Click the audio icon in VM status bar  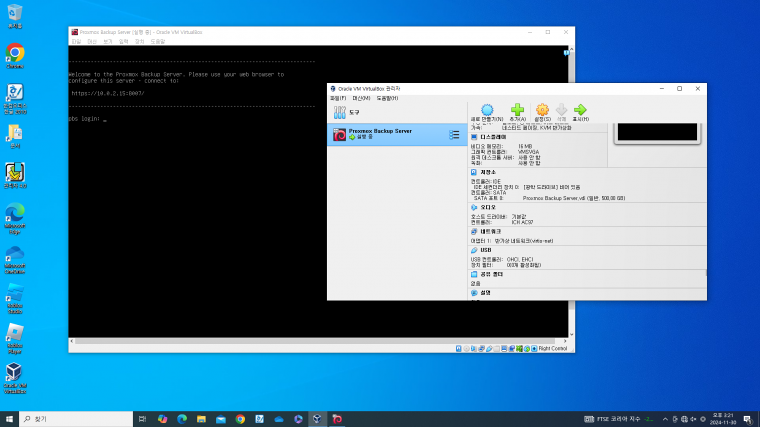coord(474,348)
